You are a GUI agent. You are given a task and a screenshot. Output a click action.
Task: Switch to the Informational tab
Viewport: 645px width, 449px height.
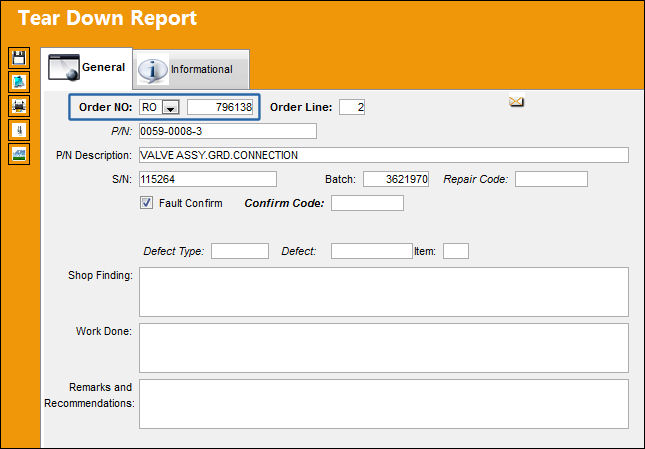191,69
